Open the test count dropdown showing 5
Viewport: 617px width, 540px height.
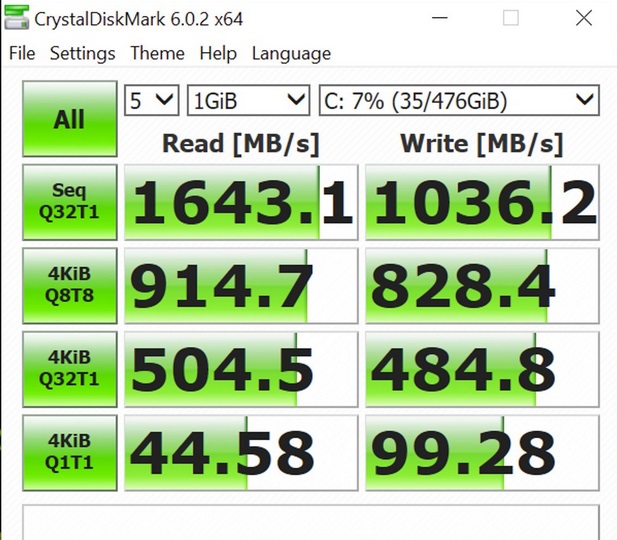pyautogui.click(x=152, y=100)
